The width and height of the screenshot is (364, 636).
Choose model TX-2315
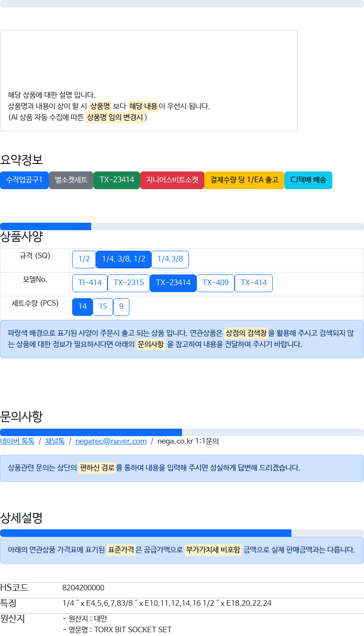(128, 283)
